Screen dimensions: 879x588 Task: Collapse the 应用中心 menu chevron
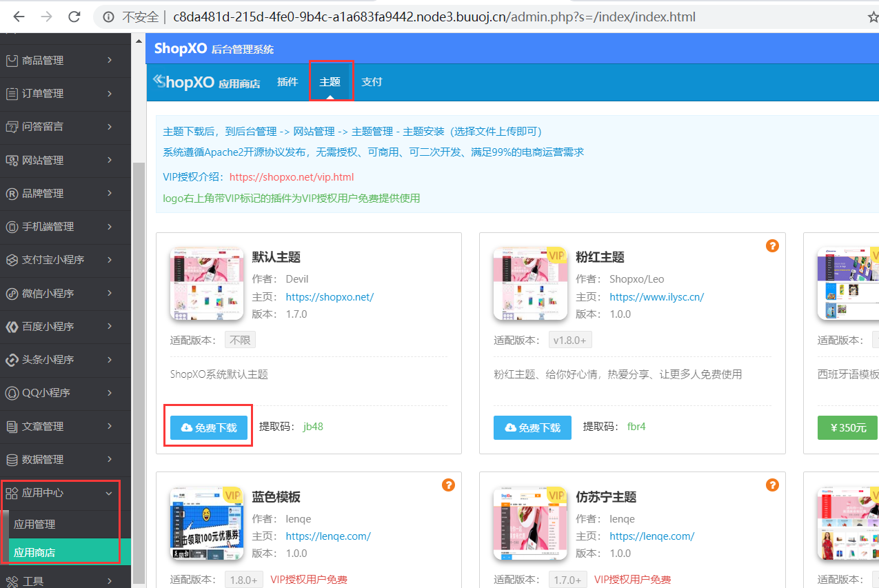point(108,493)
